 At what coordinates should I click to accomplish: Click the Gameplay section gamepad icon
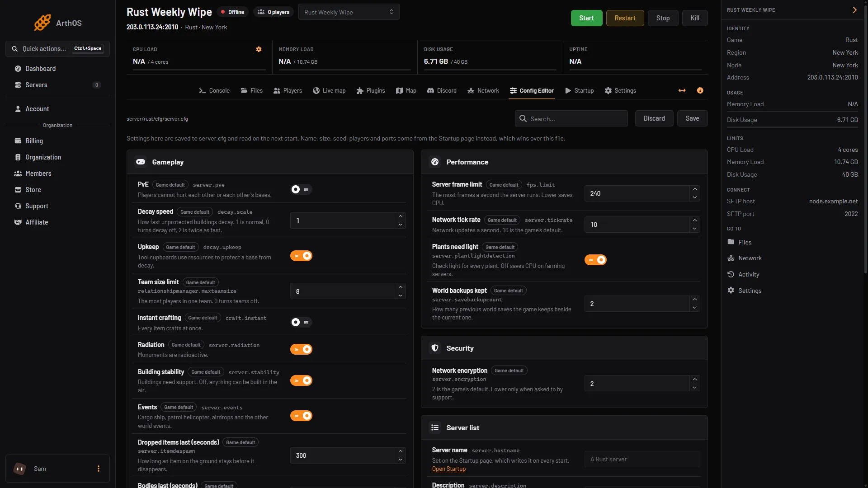(x=141, y=162)
